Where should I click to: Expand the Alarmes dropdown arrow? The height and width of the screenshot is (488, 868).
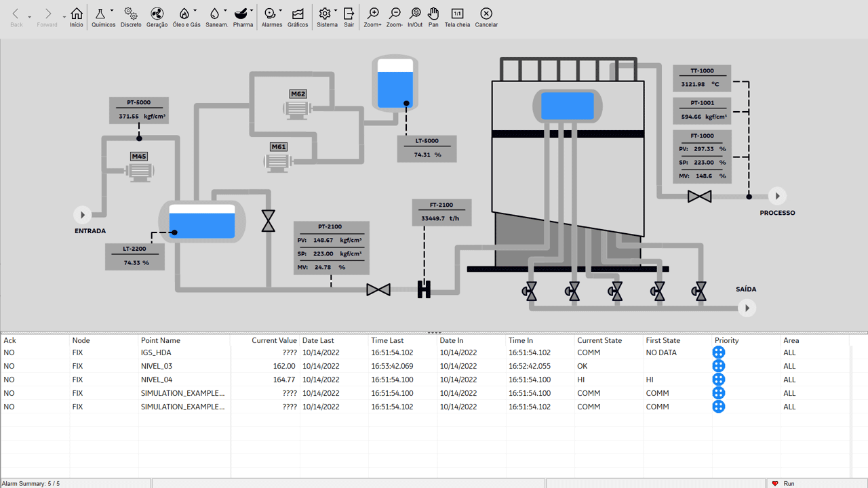[x=281, y=11]
